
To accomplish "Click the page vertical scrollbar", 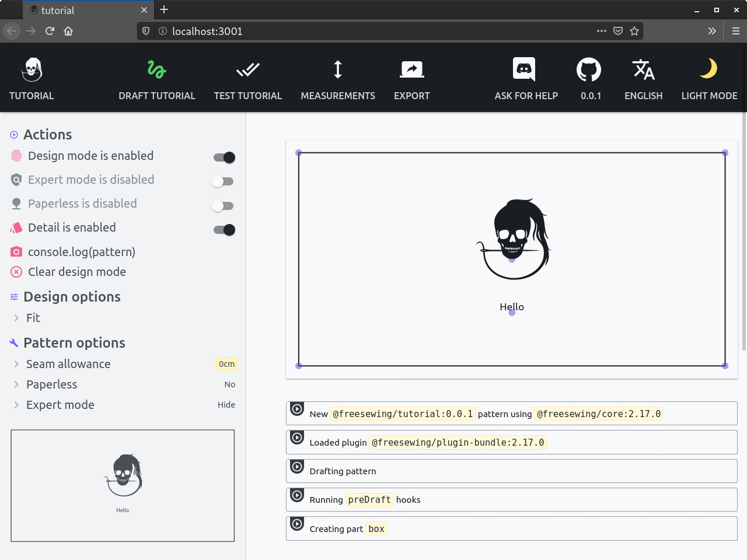I will click(x=744, y=232).
